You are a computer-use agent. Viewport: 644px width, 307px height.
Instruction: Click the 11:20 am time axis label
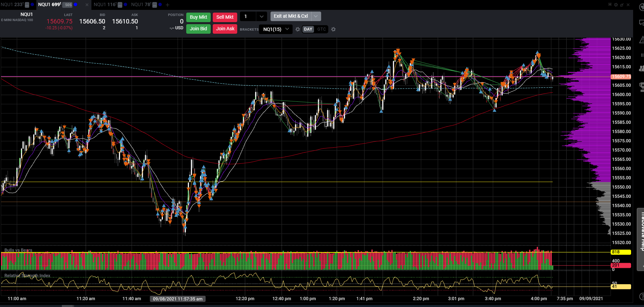pyautogui.click(x=86, y=298)
